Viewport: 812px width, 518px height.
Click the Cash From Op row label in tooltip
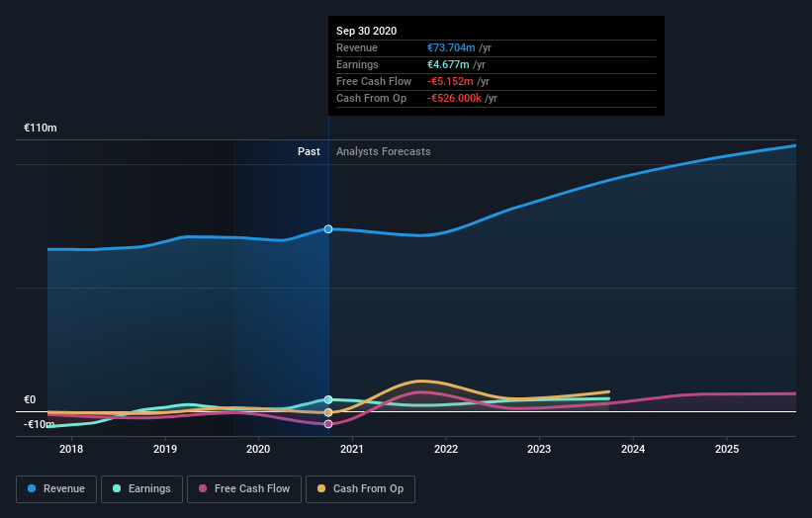371,98
